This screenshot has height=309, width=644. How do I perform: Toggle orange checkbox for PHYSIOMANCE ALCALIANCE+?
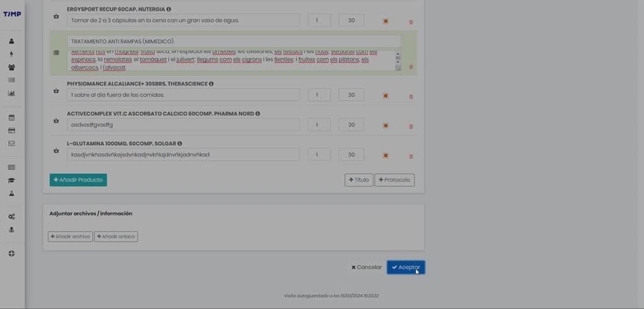point(386,95)
